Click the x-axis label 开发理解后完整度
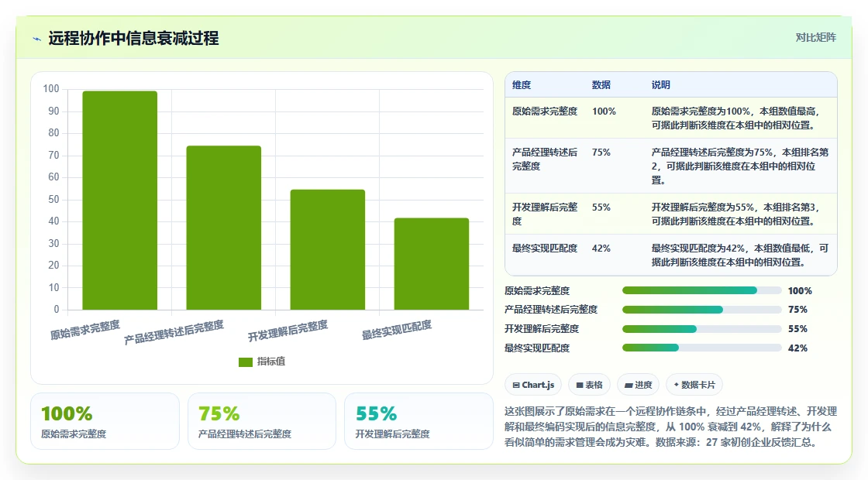This screenshot has width=868, height=480. point(288,331)
